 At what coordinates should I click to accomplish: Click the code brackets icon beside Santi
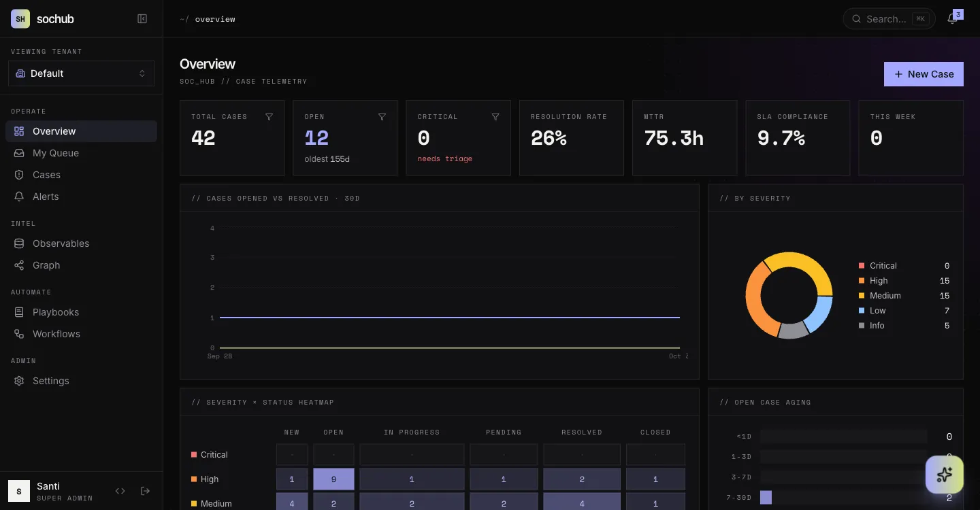(x=120, y=491)
